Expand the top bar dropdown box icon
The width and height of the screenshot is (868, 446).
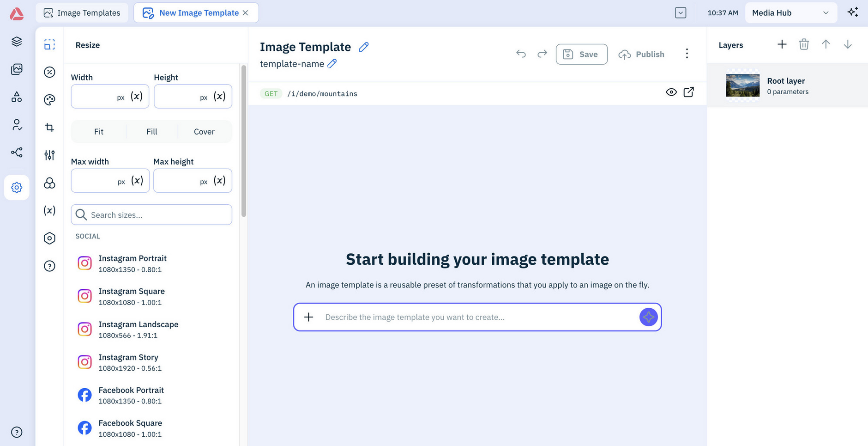[x=681, y=13]
